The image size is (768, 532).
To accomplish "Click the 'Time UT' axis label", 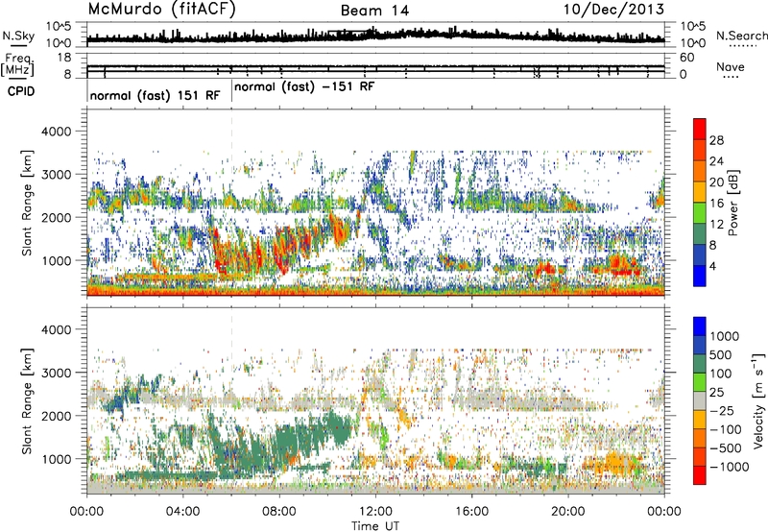I will 375,526.
